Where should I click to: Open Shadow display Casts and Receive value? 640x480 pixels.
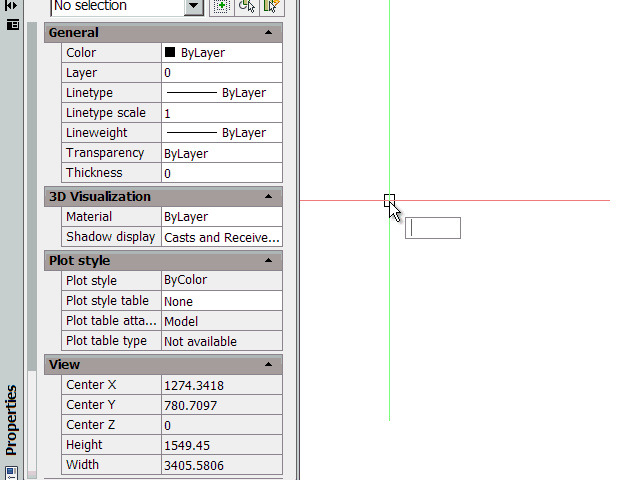click(x=222, y=237)
